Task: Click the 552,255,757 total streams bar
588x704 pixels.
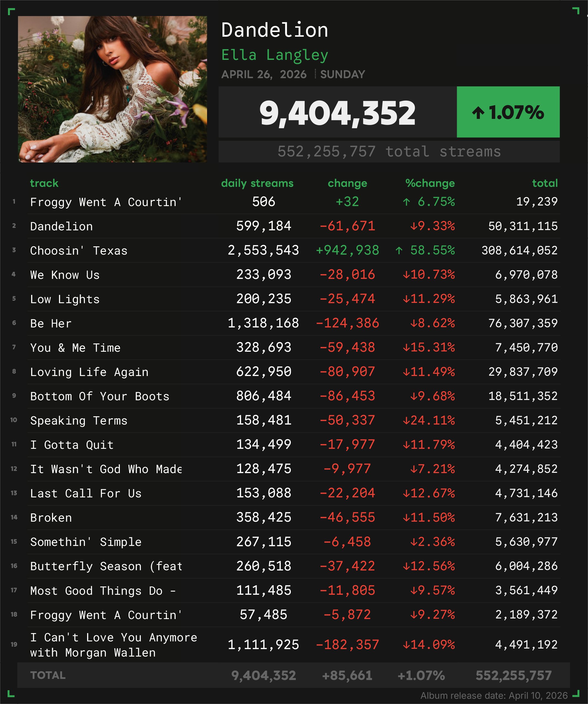Action: (389, 151)
